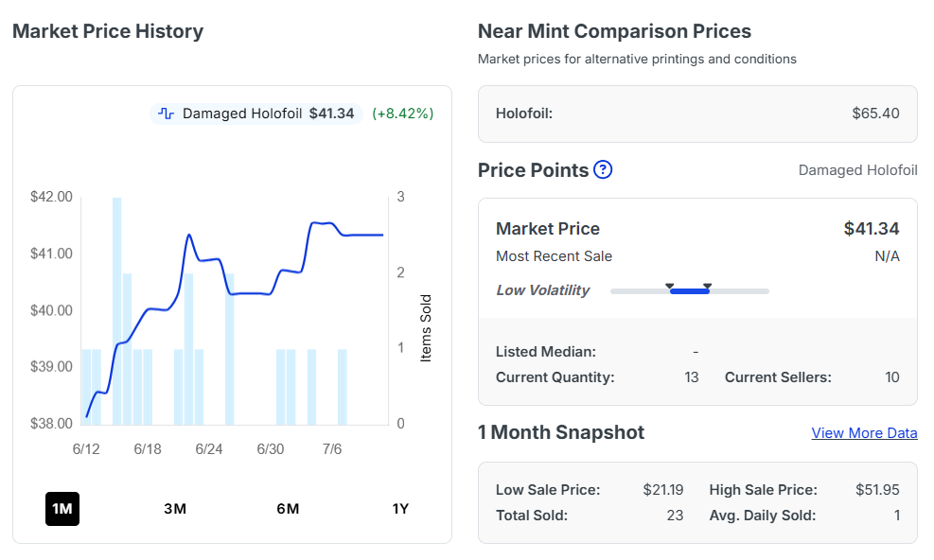Open the View More Data link

point(864,433)
